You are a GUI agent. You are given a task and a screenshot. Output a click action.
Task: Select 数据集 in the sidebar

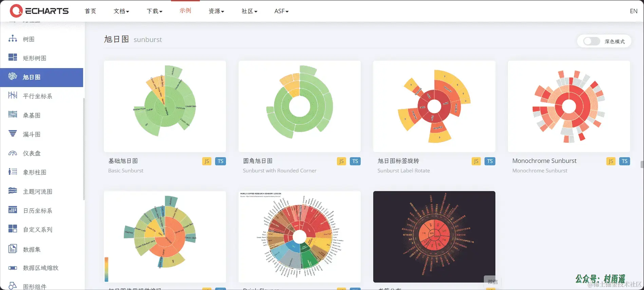(x=32, y=249)
